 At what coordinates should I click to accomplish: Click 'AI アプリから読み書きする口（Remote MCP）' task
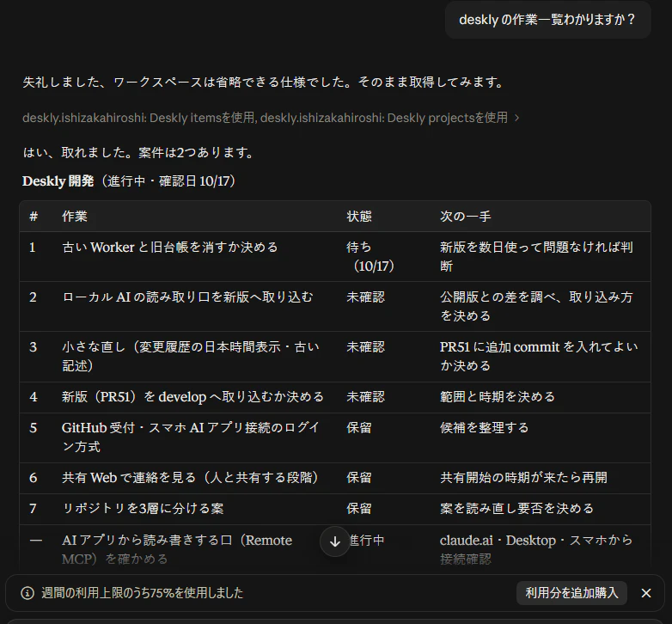point(177,550)
